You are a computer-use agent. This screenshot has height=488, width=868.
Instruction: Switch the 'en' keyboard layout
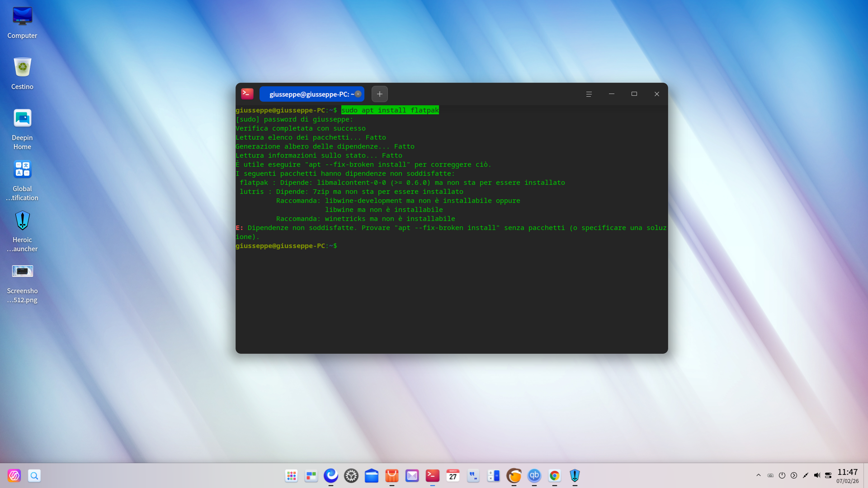[x=771, y=475]
